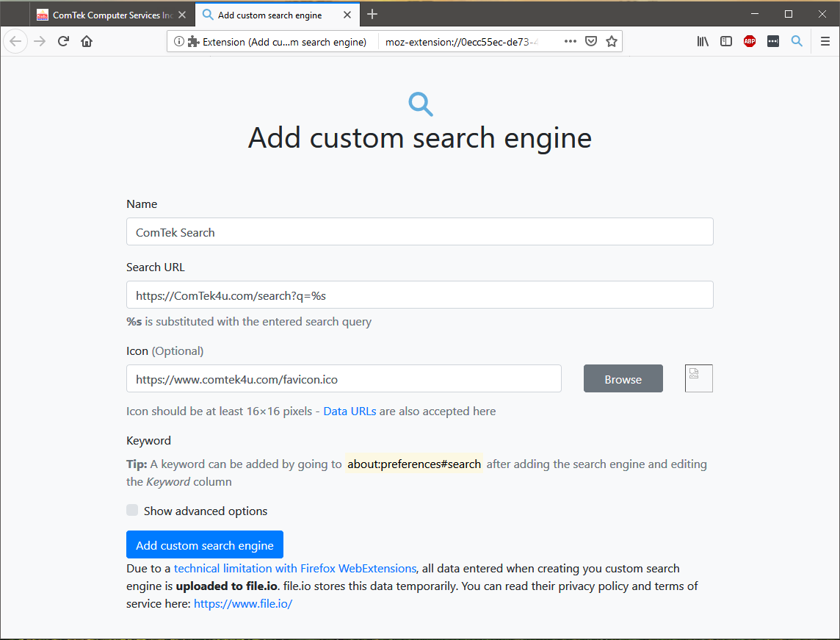Browse for an icon file
This screenshot has width=840, height=640.
point(623,378)
